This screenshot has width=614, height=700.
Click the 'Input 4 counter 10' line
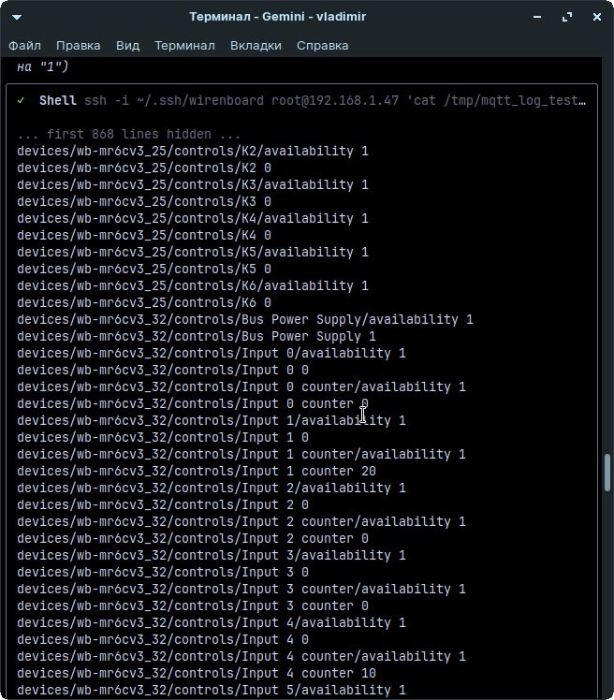(x=197, y=673)
